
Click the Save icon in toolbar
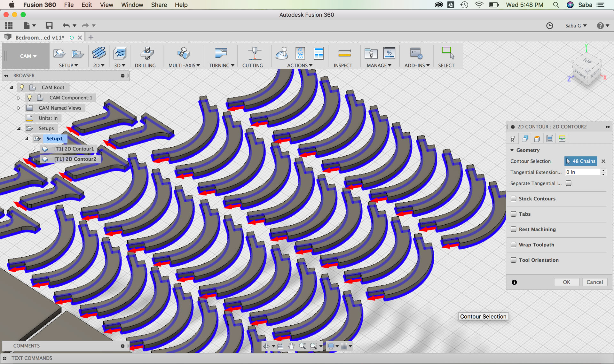pos(49,26)
